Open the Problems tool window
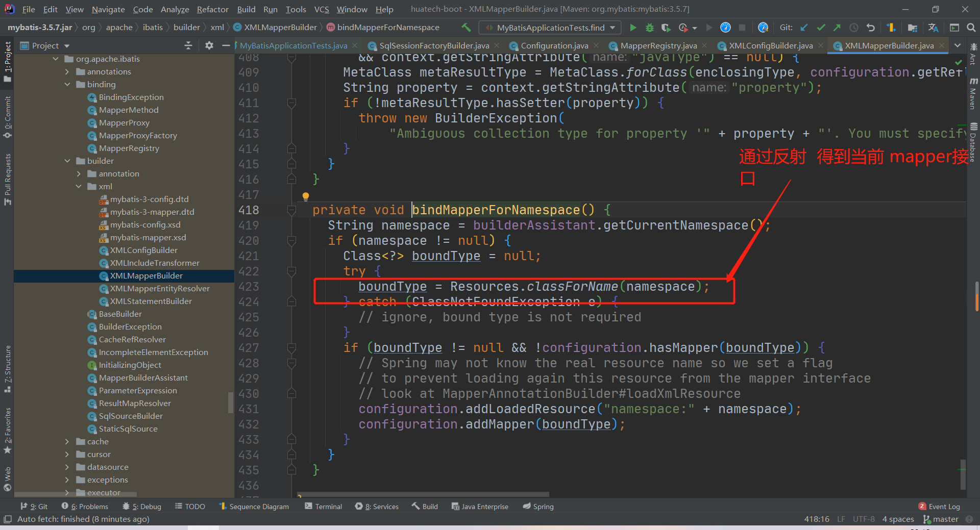This screenshot has width=980, height=530. click(x=85, y=506)
